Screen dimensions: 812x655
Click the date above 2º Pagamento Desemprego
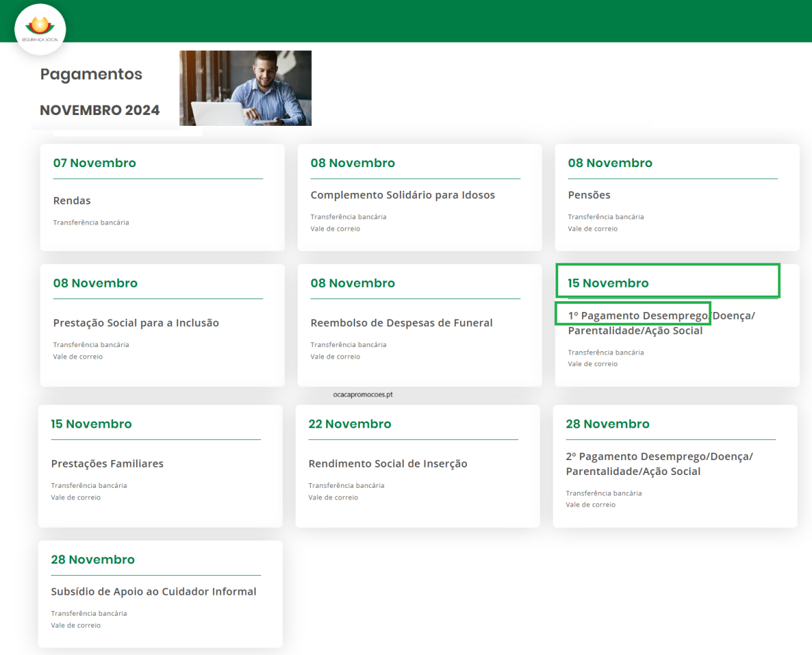[x=608, y=424]
